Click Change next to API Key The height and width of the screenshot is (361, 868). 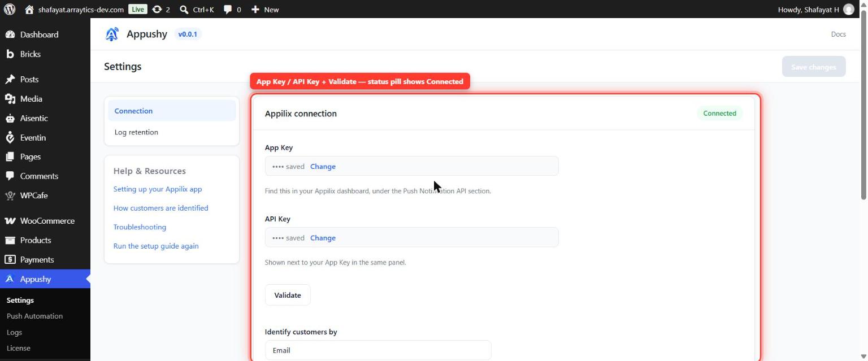click(x=323, y=238)
